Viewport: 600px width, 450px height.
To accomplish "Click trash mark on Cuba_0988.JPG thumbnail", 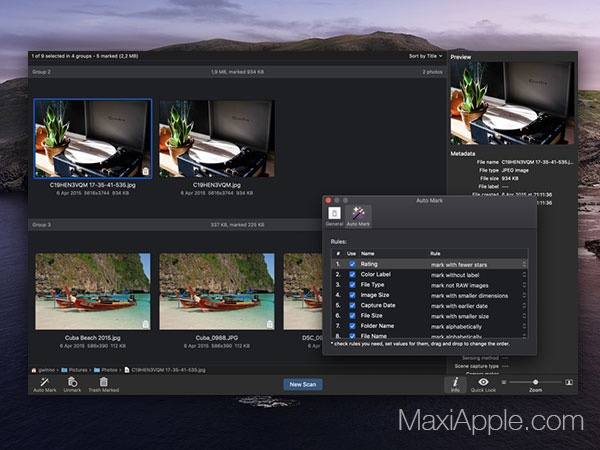I will point(269,324).
